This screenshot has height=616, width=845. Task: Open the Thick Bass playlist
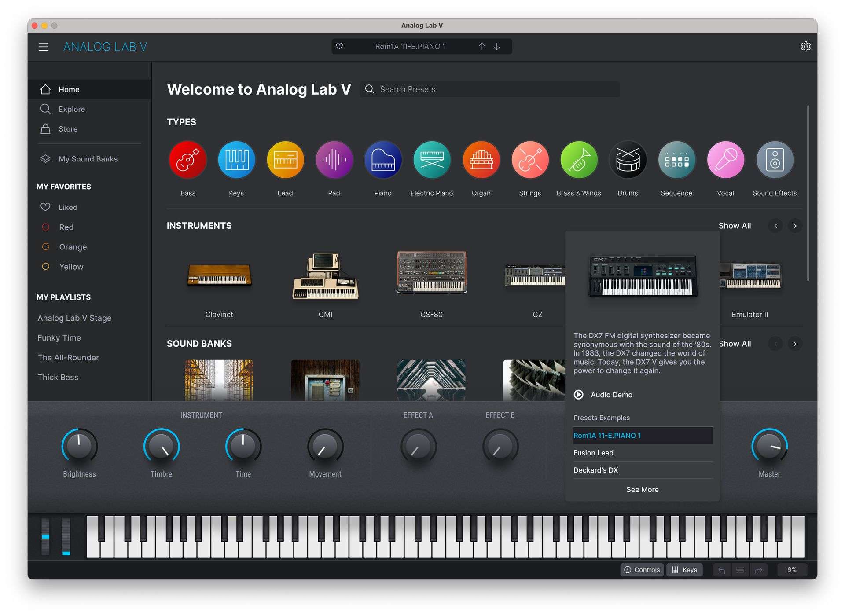point(58,378)
